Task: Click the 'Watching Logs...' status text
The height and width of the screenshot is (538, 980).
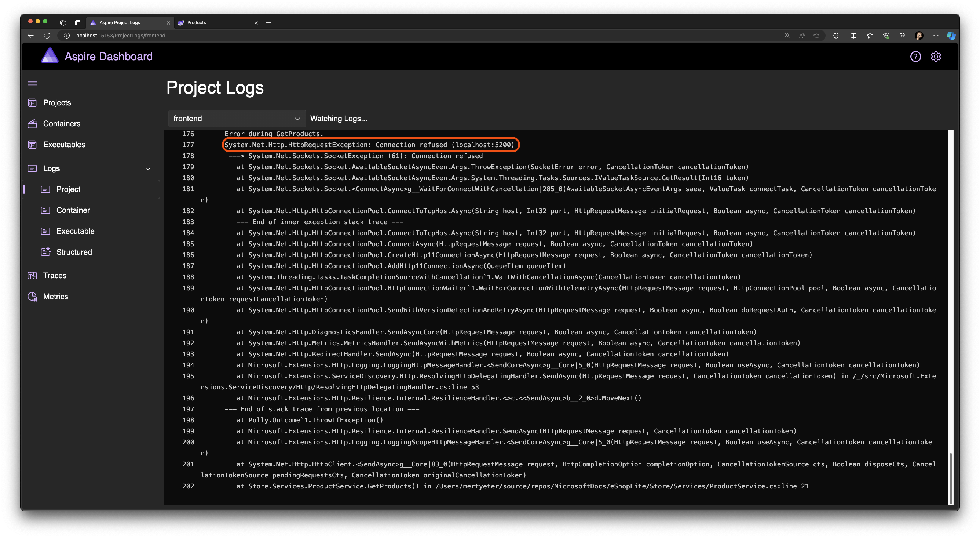Action: pyautogui.click(x=339, y=119)
